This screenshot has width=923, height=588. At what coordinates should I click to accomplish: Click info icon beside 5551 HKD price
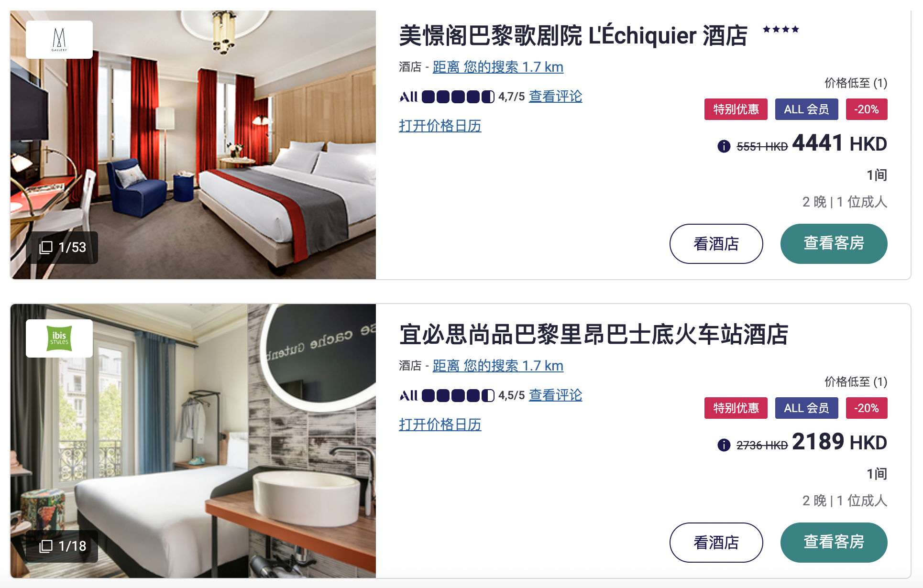pos(724,146)
